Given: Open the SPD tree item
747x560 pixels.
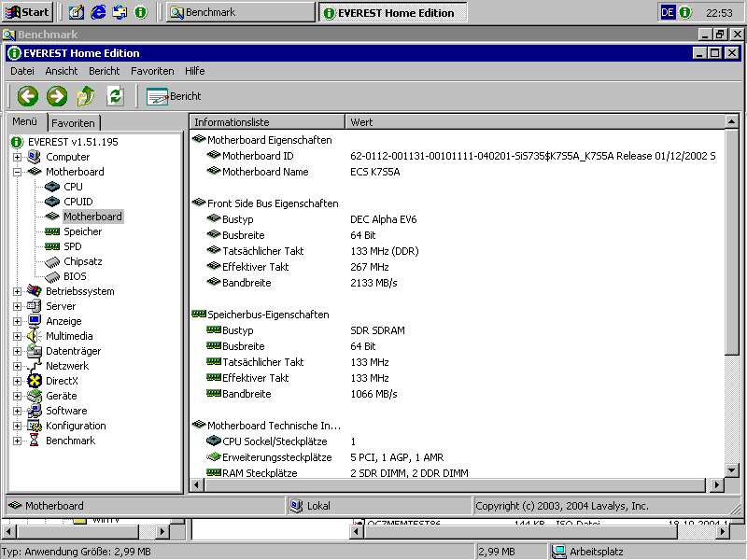Looking at the screenshot, I should (x=73, y=246).
